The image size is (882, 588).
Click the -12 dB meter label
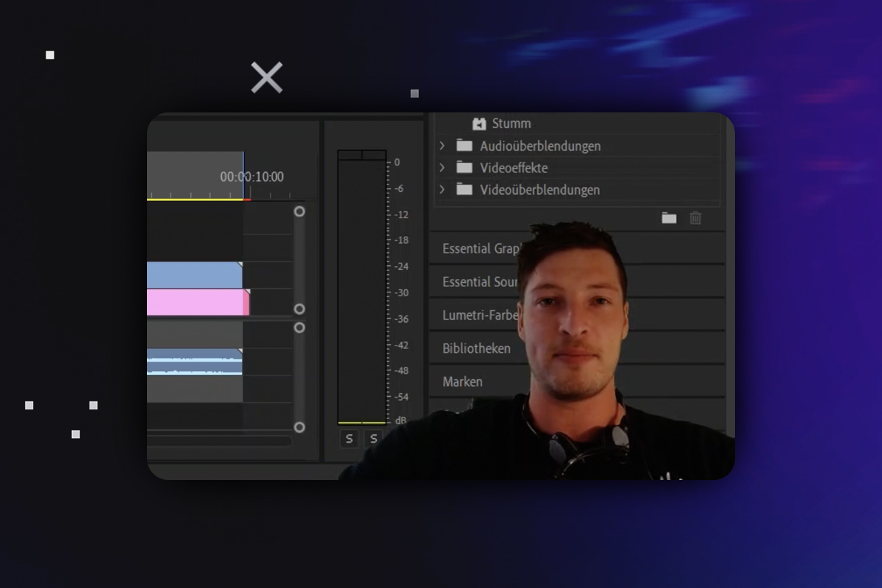tap(401, 215)
